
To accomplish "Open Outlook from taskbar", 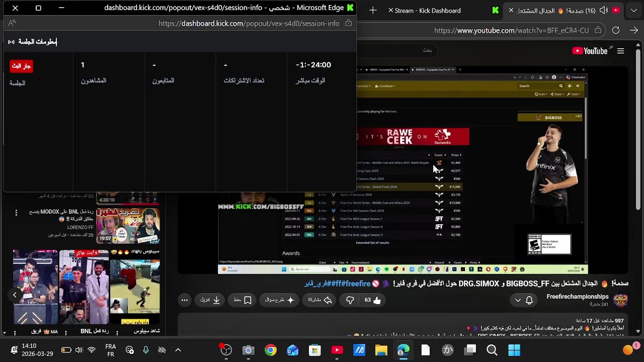I will click(293, 350).
